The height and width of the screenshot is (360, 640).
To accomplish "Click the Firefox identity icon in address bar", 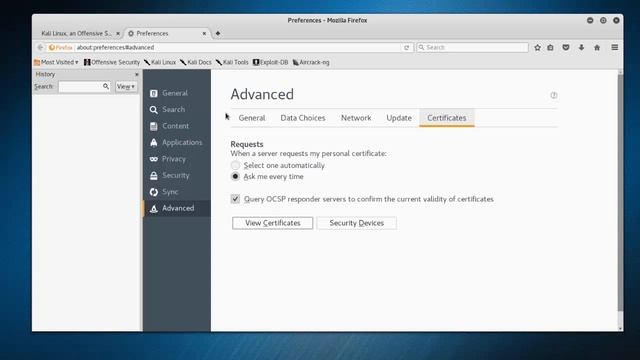I will 60,47.
